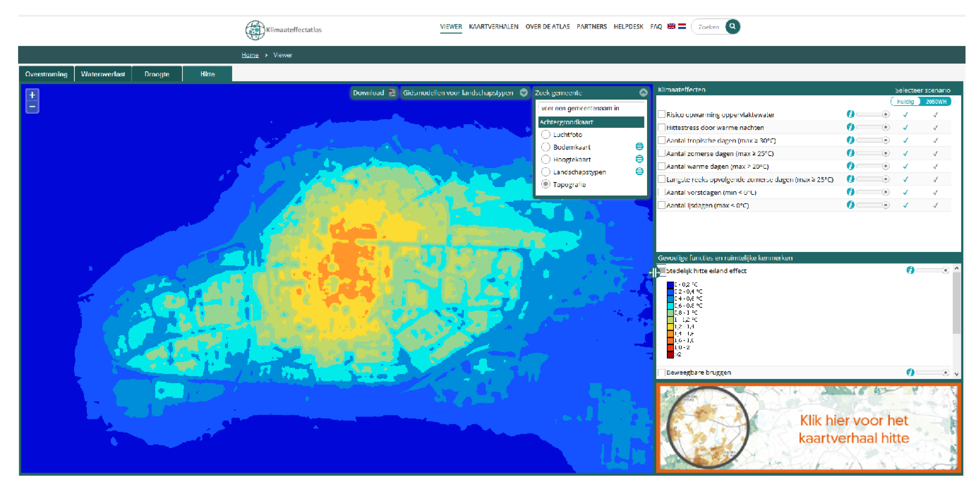Open legend icon next to Bodemkaart
The width and height of the screenshot is (980, 485).
(639, 147)
